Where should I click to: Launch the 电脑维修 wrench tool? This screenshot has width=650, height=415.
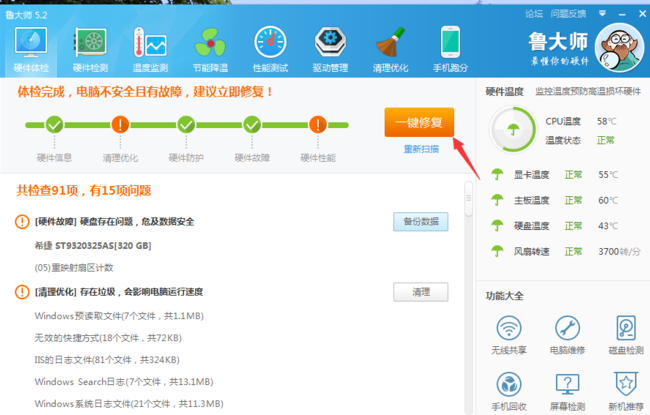568,336
